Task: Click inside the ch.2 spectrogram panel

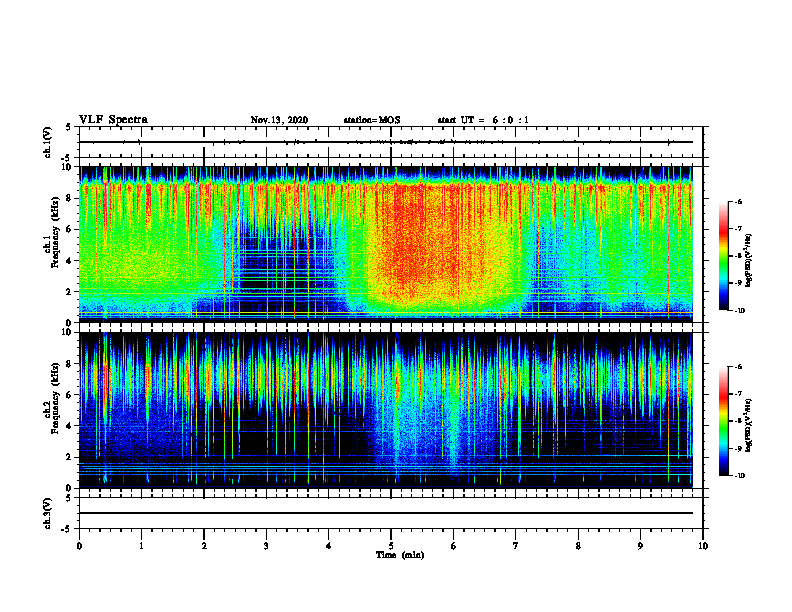Action: click(391, 410)
